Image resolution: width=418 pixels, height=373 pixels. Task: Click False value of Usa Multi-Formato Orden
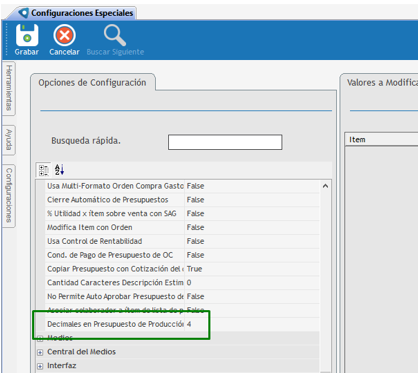(195, 186)
